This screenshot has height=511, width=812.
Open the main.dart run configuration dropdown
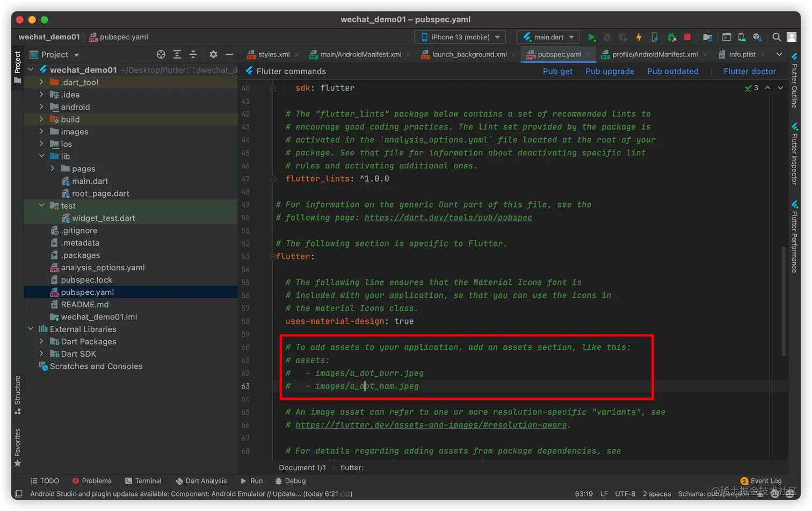point(548,37)
